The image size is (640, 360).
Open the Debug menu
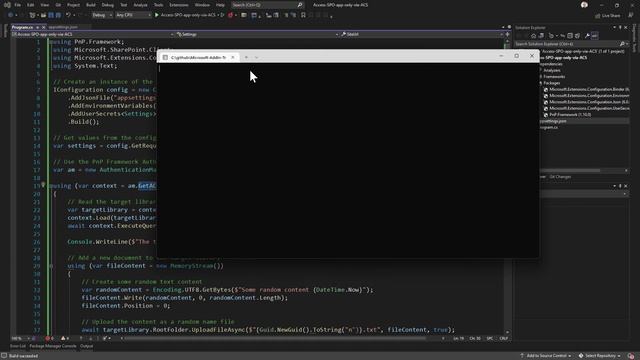(x=108, y=5)
